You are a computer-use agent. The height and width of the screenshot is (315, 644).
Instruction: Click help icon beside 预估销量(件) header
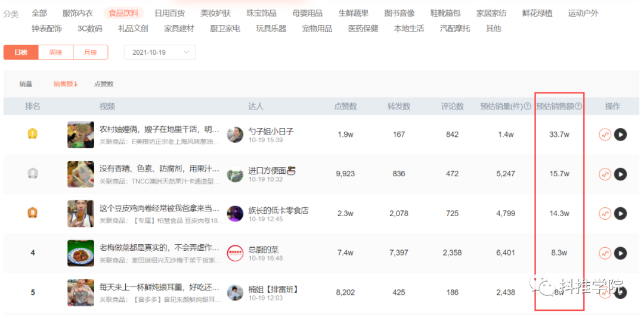(527, 107)
